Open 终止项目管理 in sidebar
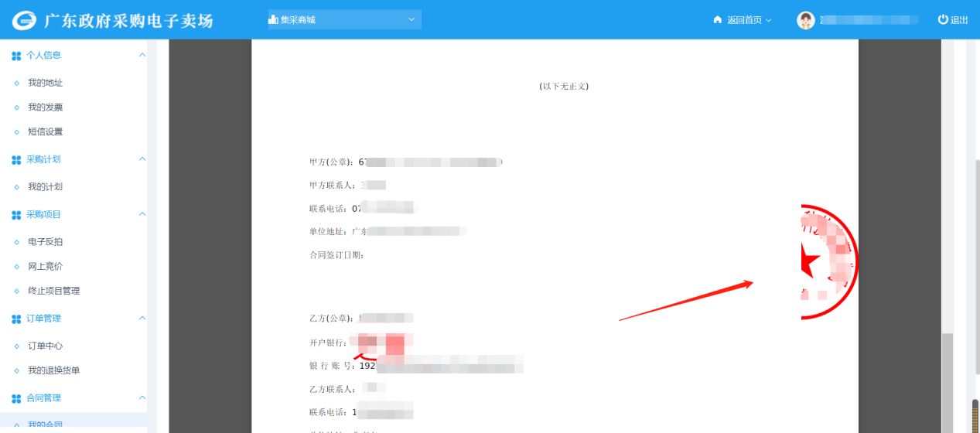The image size is (980, 433). (53, 292)
